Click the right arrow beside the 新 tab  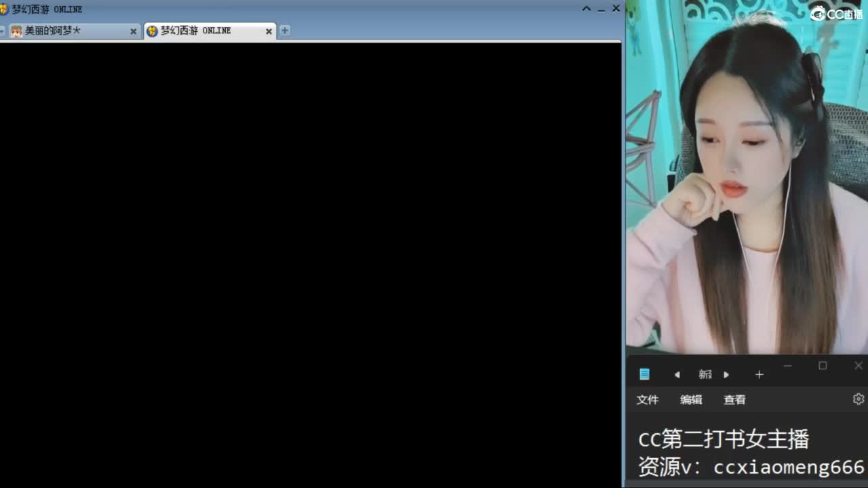pos(726,374)
